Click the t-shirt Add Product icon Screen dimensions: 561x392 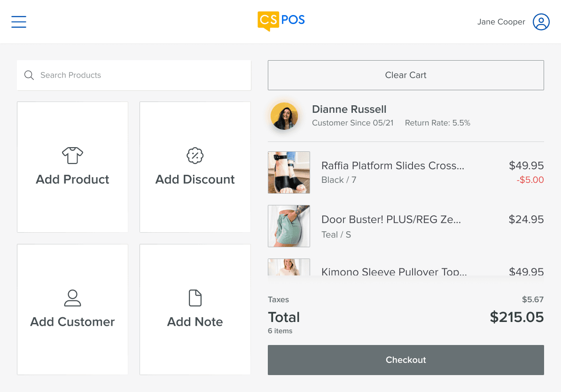(73, 156)
